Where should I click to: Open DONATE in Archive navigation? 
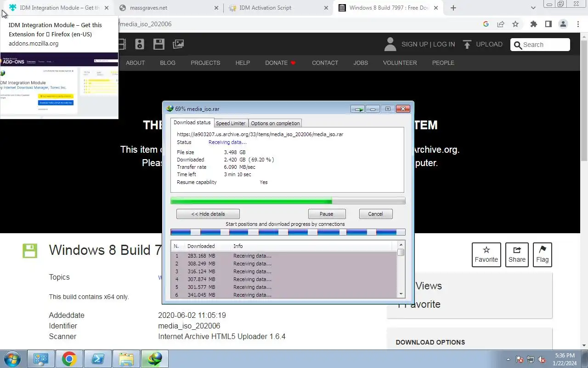pyautogui.click(x=280, y=63)
